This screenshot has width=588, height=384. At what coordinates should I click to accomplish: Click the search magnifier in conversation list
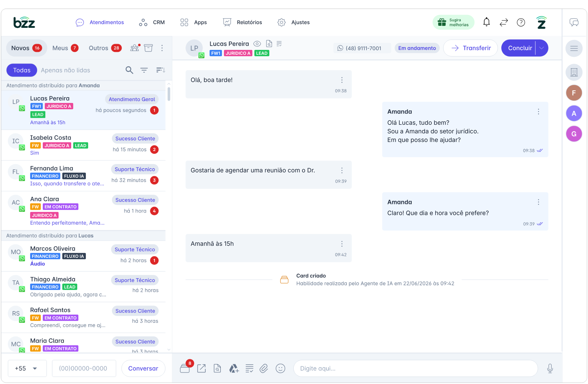pyautogui.click(x=129, y=70)
